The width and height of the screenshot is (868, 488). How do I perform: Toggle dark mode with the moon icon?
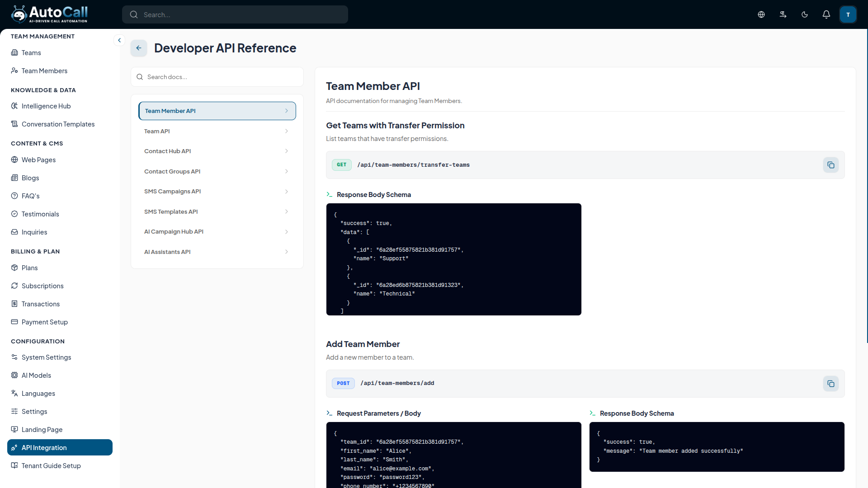[x=805, y=14]
